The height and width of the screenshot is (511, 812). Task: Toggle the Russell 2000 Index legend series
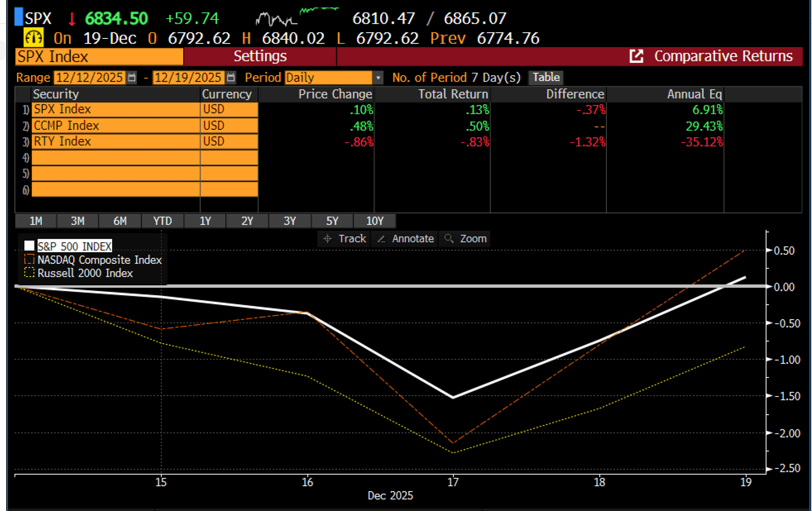coord(85,273)
